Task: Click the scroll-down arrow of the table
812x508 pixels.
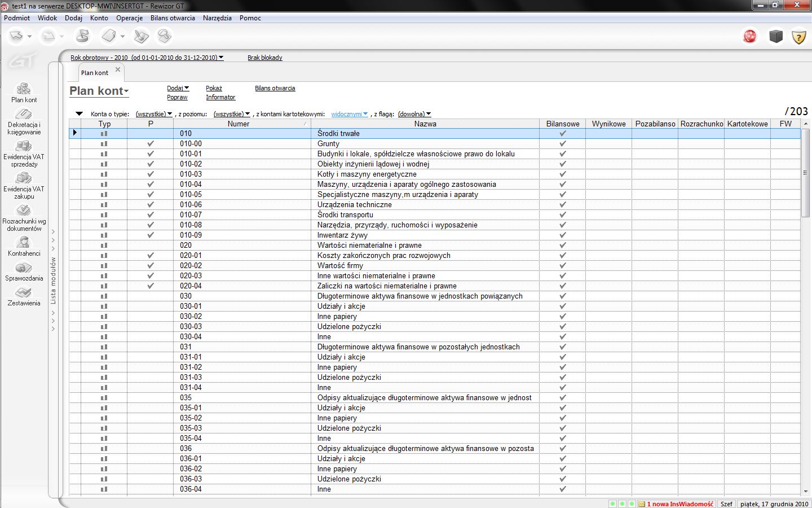Action: 805,492
